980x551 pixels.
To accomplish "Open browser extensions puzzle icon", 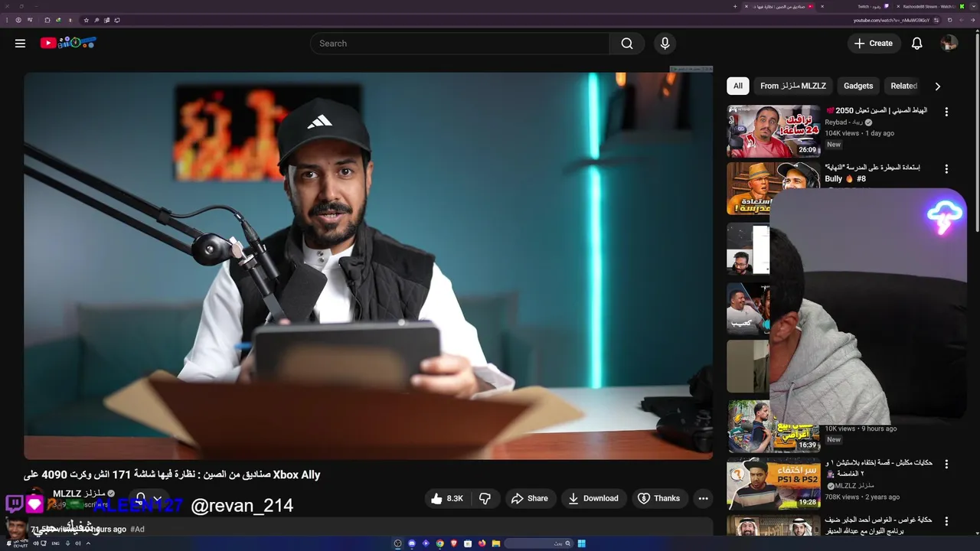I will [47, 20].
